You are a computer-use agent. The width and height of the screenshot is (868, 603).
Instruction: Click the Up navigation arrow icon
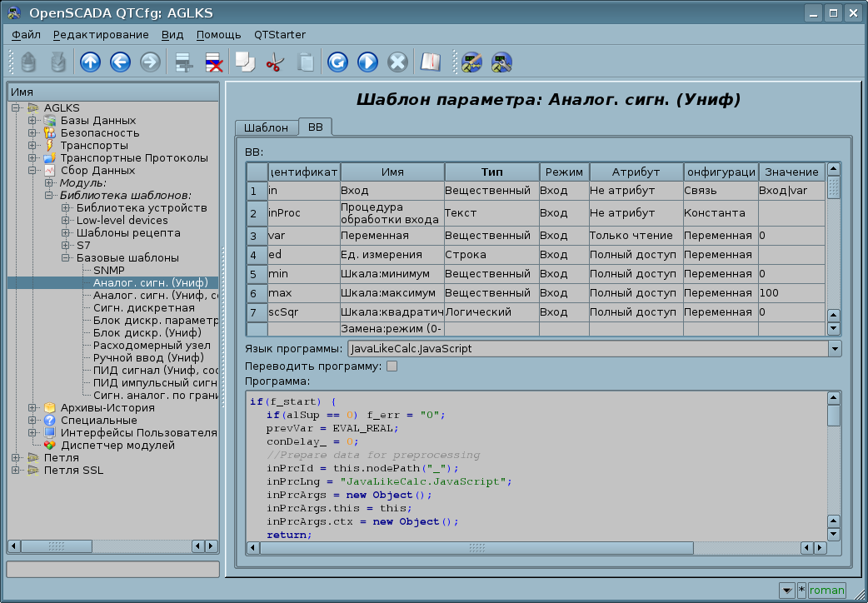(x=90, y=62)
